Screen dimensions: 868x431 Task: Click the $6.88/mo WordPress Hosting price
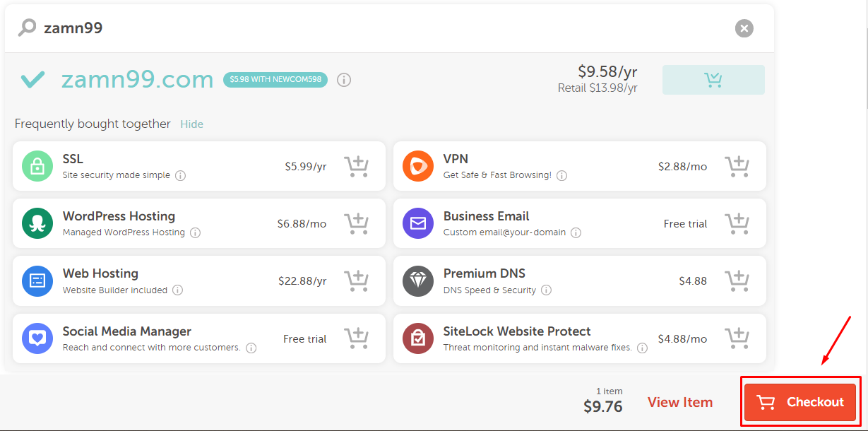click(302, 224)
